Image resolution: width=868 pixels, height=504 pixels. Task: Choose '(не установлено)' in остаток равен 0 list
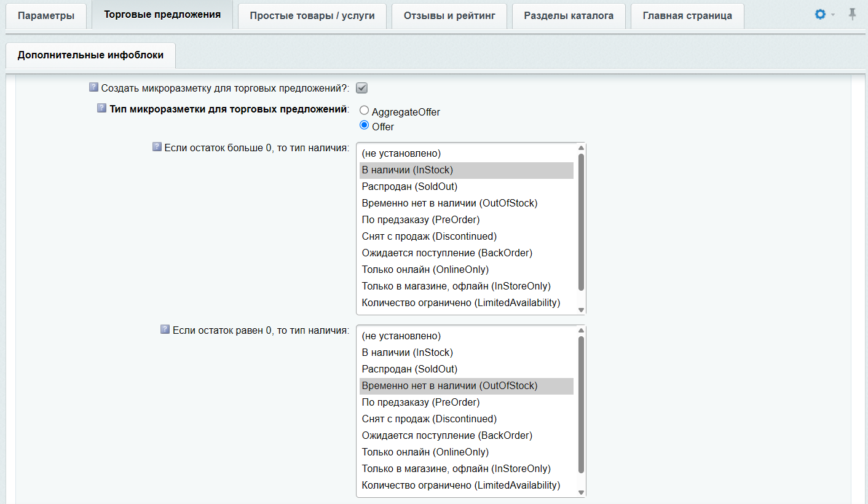point(467,336)
